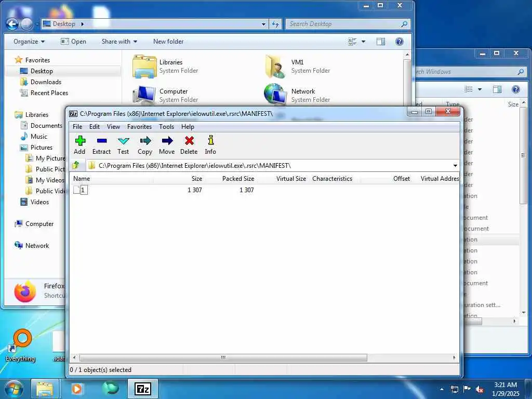Image resolution: width=532 pixels, height=399 pixels.
Task: Open the Organize dropdown menu
Action: (29, 42)
